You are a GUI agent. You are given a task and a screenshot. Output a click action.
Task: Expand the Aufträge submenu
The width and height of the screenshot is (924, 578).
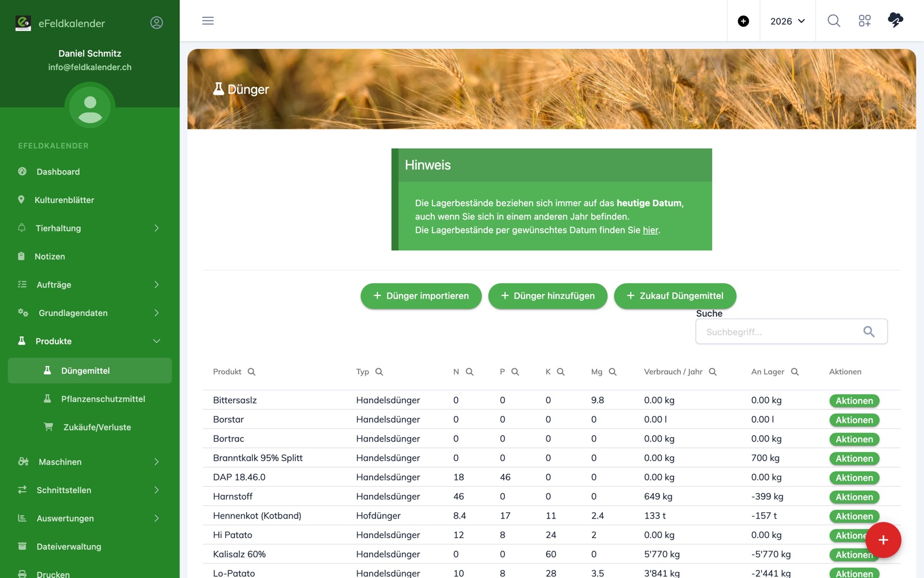click(90, 285)
